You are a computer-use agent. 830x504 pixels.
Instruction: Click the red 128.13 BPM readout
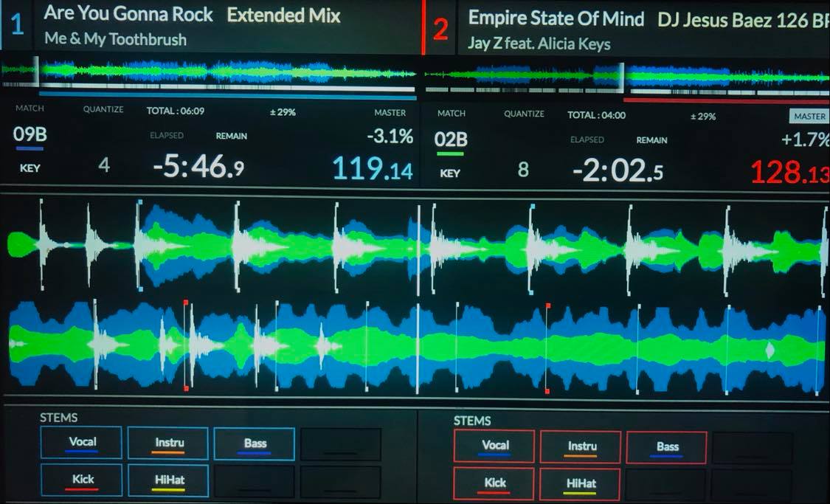pos(790,173)
